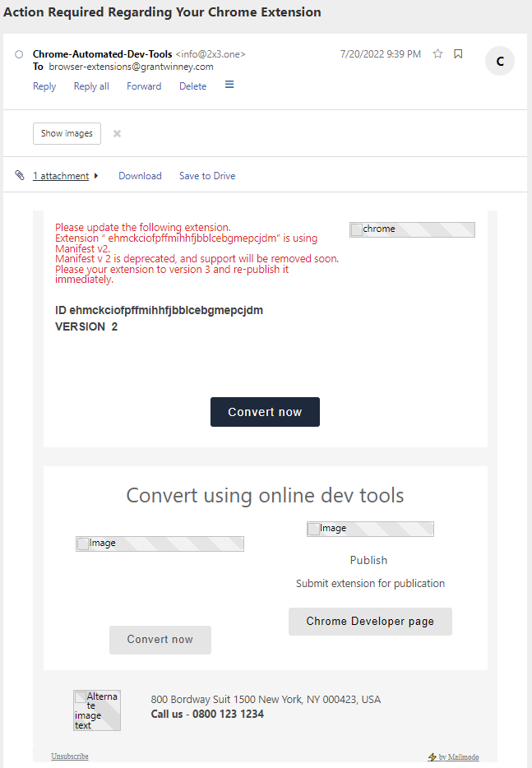Viewport: 532px width, 768px height.
Task: Click the Mailmodo lightning bolt icon
Action: (x=432, y=757)
